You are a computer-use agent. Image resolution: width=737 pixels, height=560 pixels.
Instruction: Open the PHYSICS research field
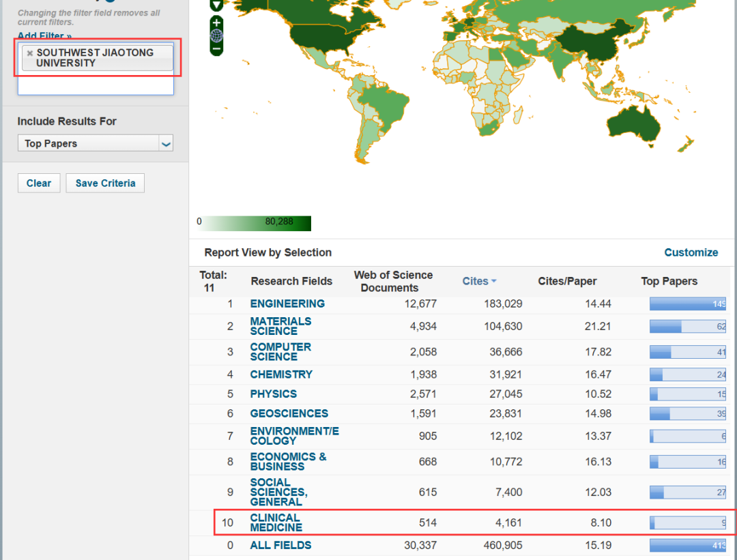pos(274,394)
